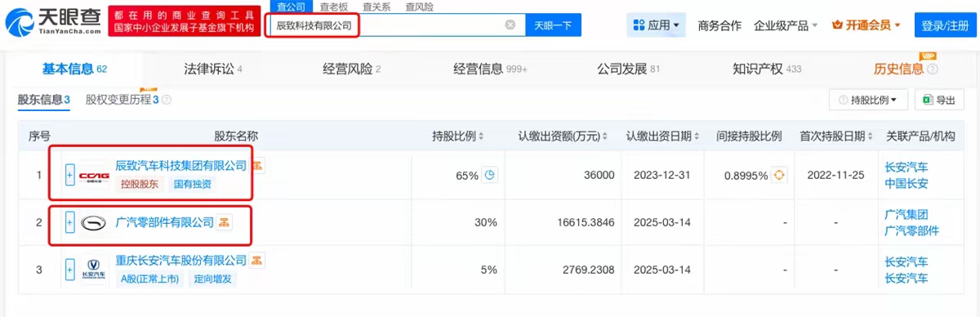Expand the 广汽零部件有限公司 shareholder row
980x317 pixels.
pos(69,222)
